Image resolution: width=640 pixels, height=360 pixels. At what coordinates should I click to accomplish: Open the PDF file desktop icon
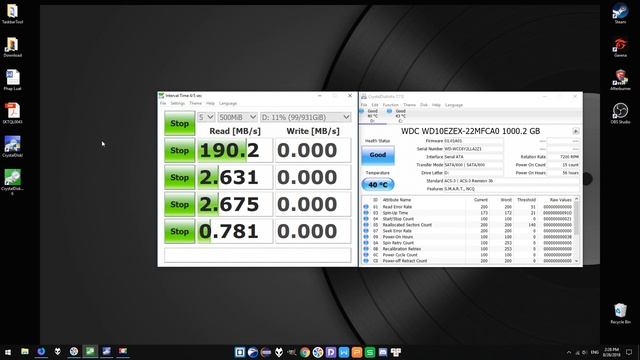point(12,113)
